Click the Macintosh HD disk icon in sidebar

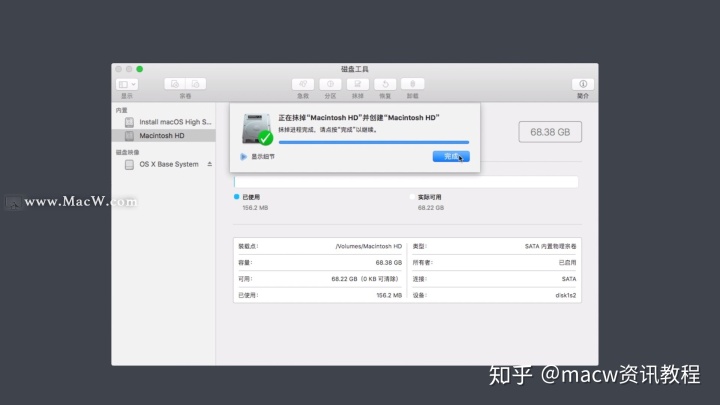click(x=129, y=135)
